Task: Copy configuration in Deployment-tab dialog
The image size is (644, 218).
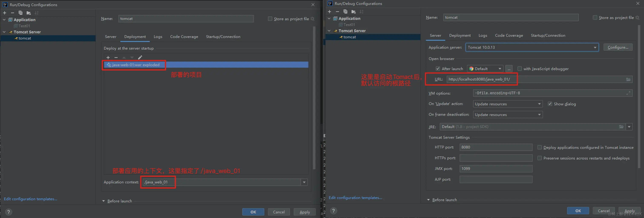Action: click(20, 13)
